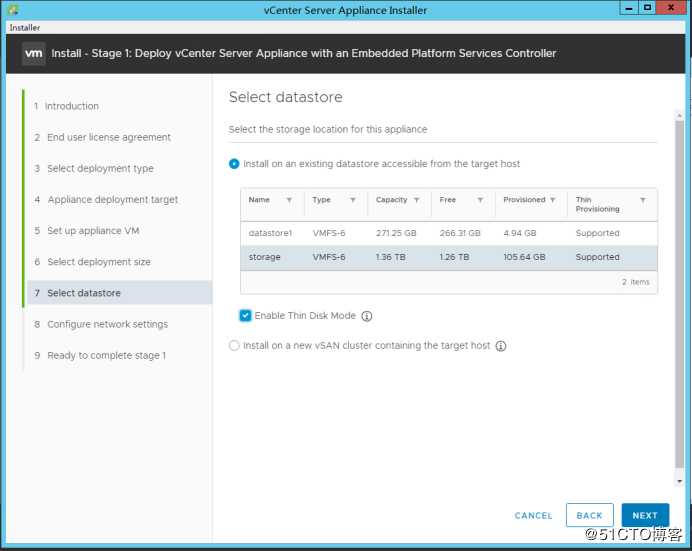The width and height of the screenshot is (692, 551).
Task: Sort by the Provisioned column header
Action: point(524,200)
